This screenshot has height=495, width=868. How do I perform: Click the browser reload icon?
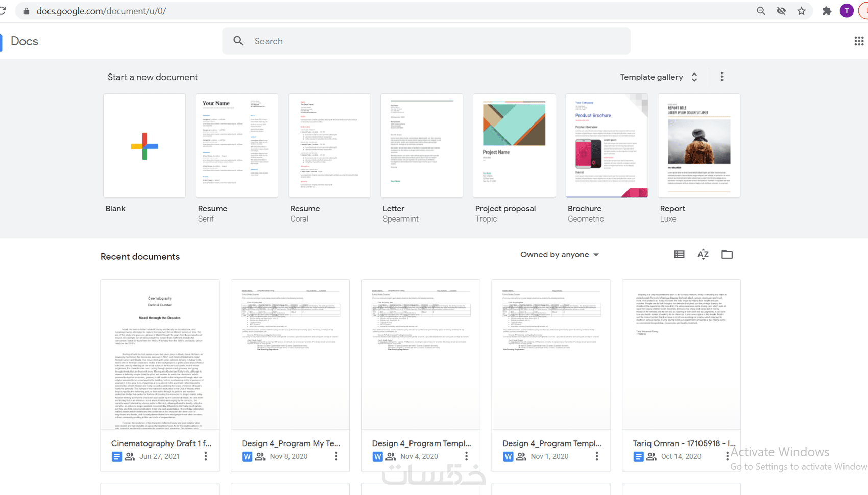pos(3,11)
